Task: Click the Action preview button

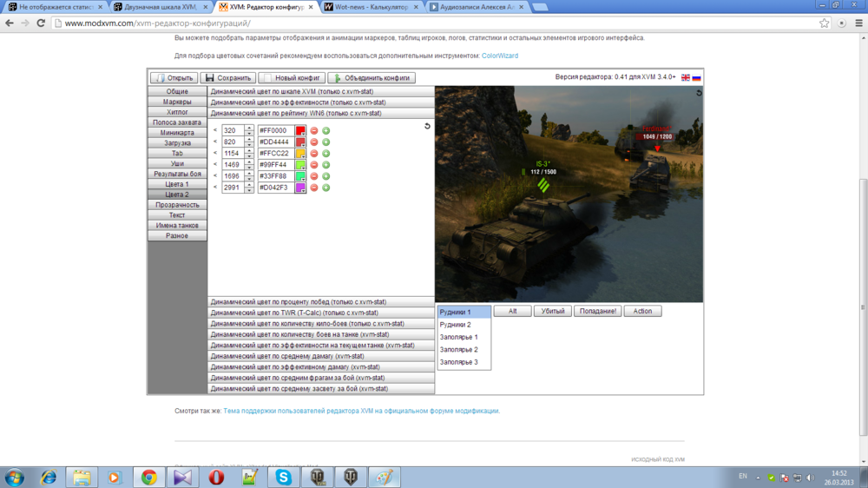Action: [x=642, y=312]
